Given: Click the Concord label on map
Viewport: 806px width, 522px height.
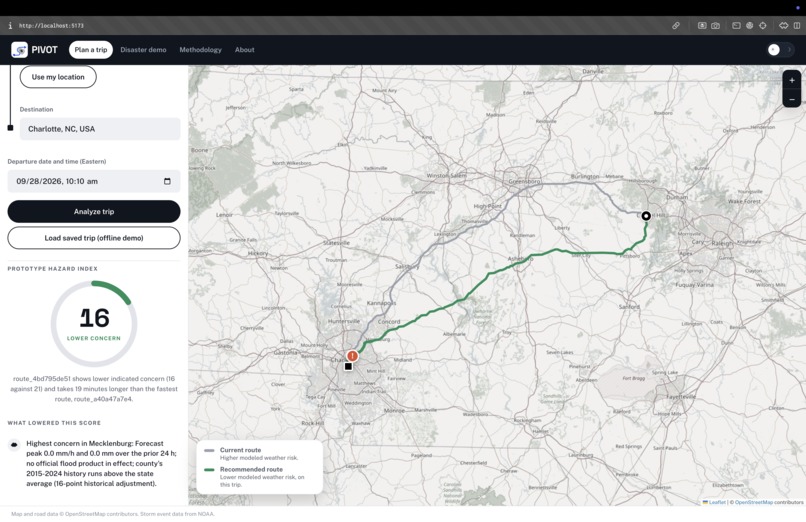Looking at the screenshot, I should click(389, 322).
